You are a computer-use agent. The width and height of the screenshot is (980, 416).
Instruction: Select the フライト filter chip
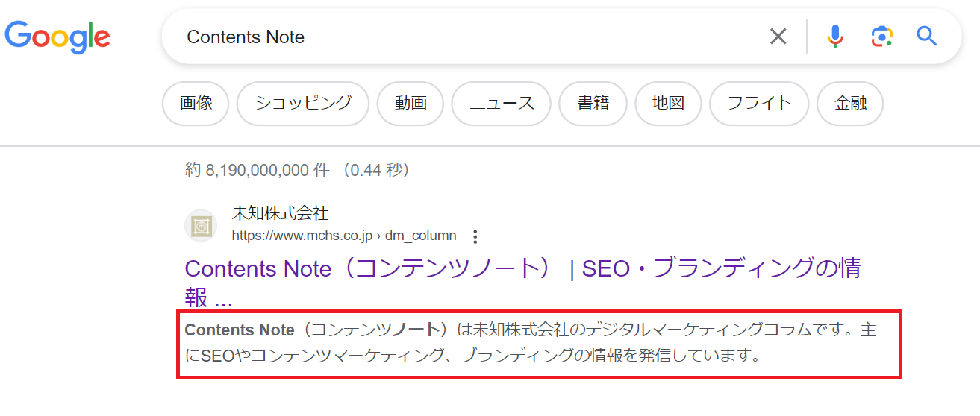click(x=759, y=104)
